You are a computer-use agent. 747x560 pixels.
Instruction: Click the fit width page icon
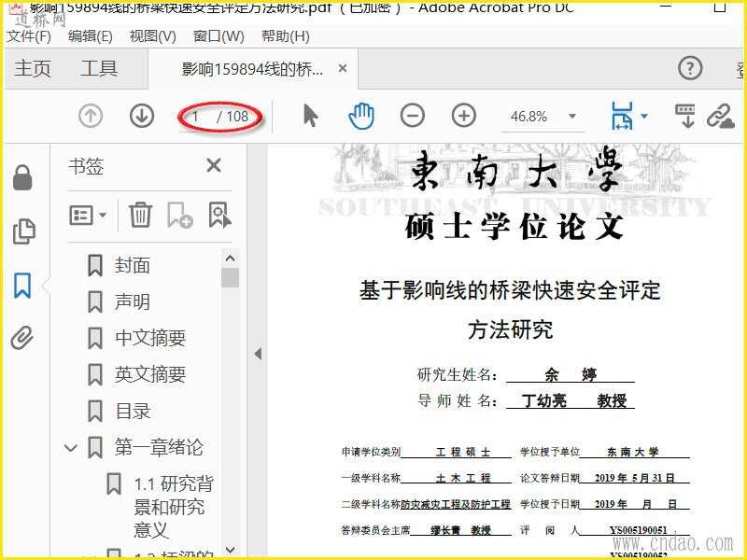622,116
